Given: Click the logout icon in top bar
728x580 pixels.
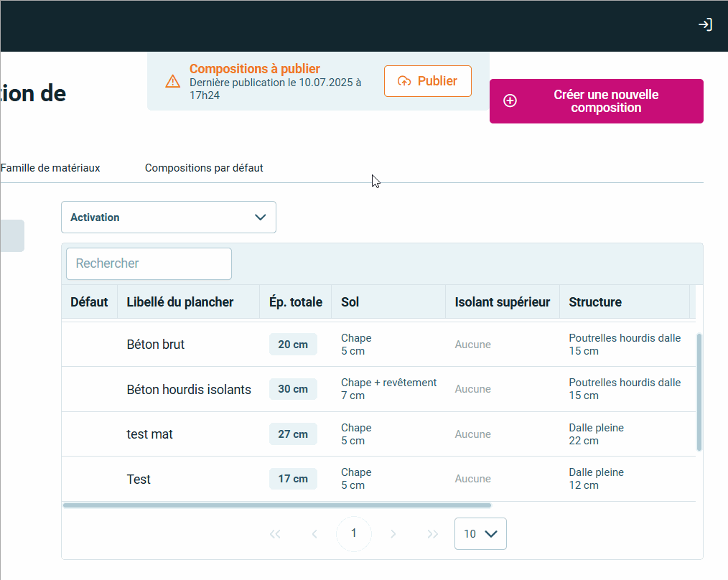Looking at the screenshot, I should coord(705,25).
